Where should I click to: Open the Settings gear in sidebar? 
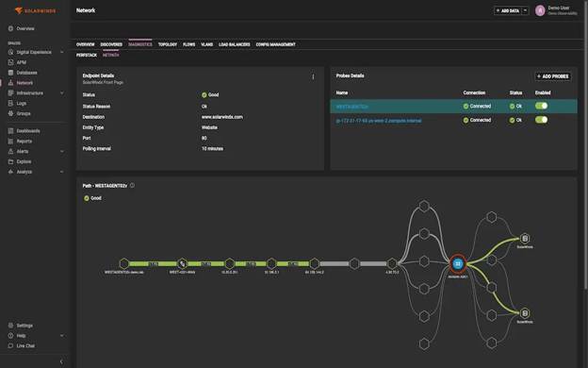coord(11,326)
